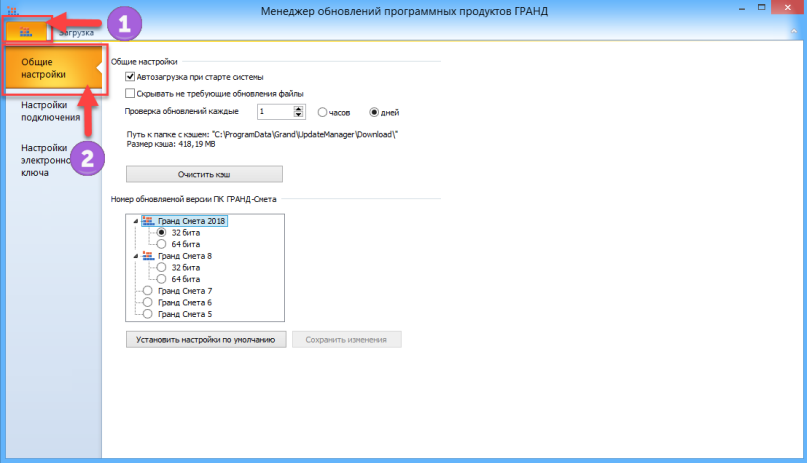Click the Размер кэша 418,19 MB text
Screen dimensions: 807x463
click(171, 144)
